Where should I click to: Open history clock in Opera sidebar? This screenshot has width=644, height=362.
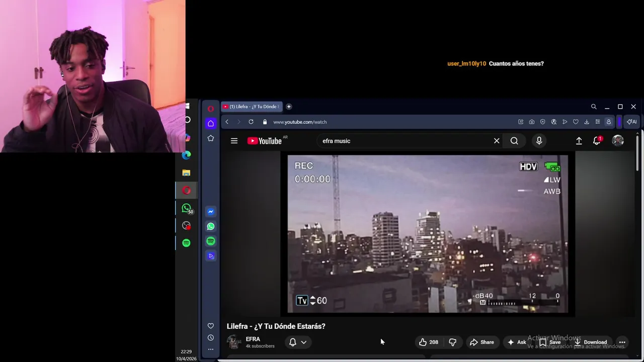click(211, 338)
